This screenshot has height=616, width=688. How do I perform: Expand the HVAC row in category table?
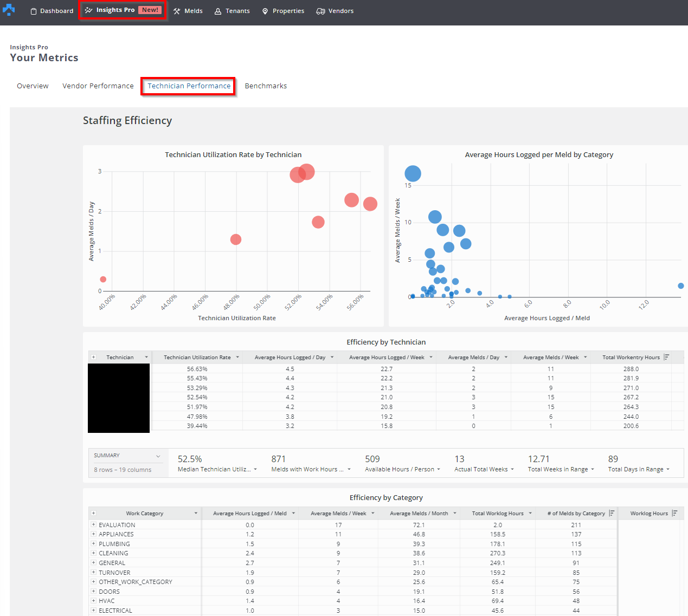pos(94,600)
